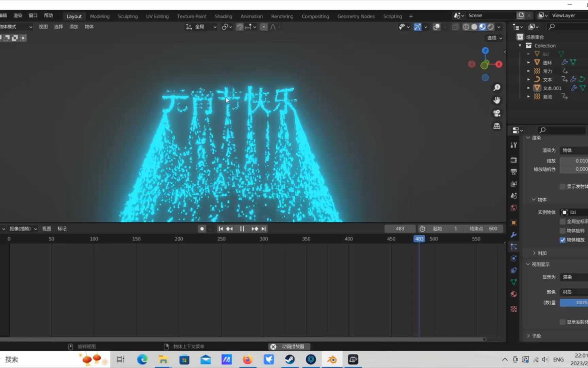The image size is (588, 368).
Task: Open the World Properties tab
Action: (514, 208)
